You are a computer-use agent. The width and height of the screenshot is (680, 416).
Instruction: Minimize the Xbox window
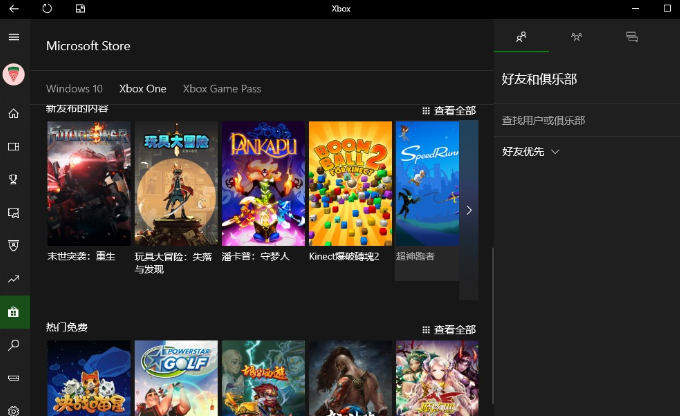635,8
